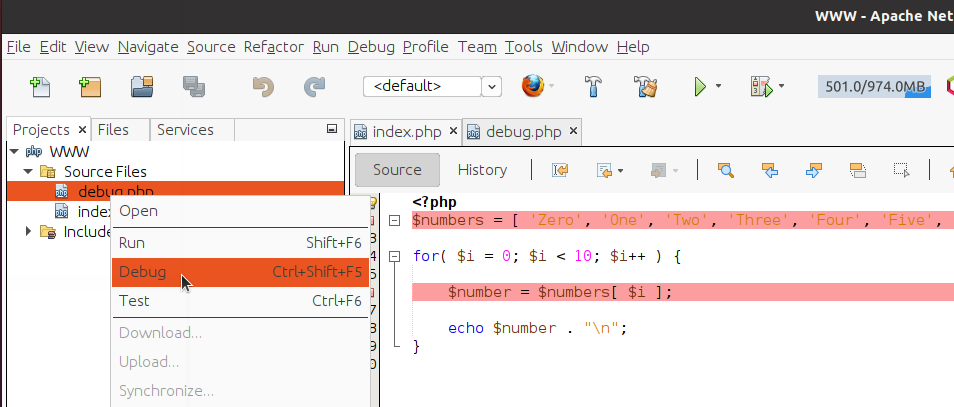954x407 pixels.
Task: Open the Debug Project dropdown arrow
Action: pyautogui.click(x=781, y=86)
